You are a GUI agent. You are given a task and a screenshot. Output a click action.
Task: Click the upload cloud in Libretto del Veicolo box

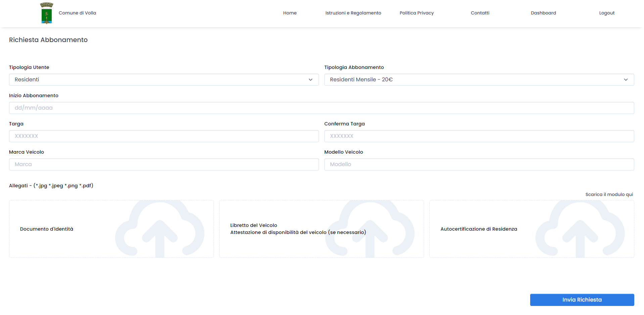[x=370, y=229]
